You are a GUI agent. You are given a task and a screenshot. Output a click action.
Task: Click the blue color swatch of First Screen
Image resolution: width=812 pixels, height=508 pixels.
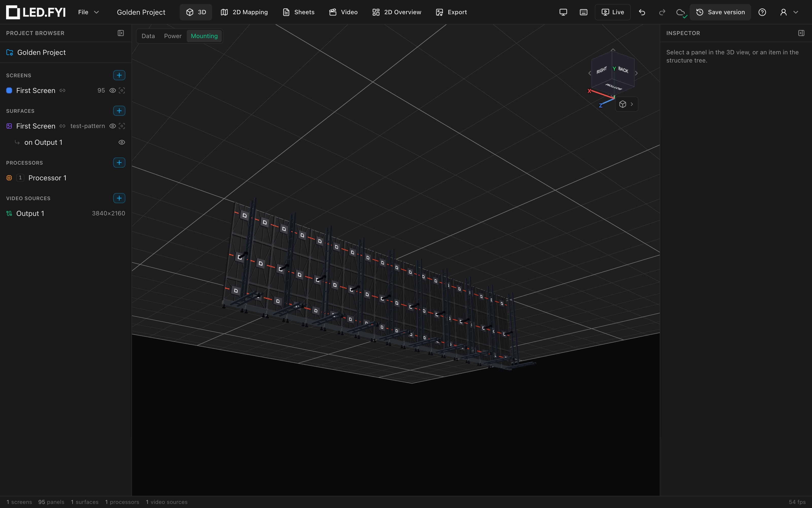[9, 90]
